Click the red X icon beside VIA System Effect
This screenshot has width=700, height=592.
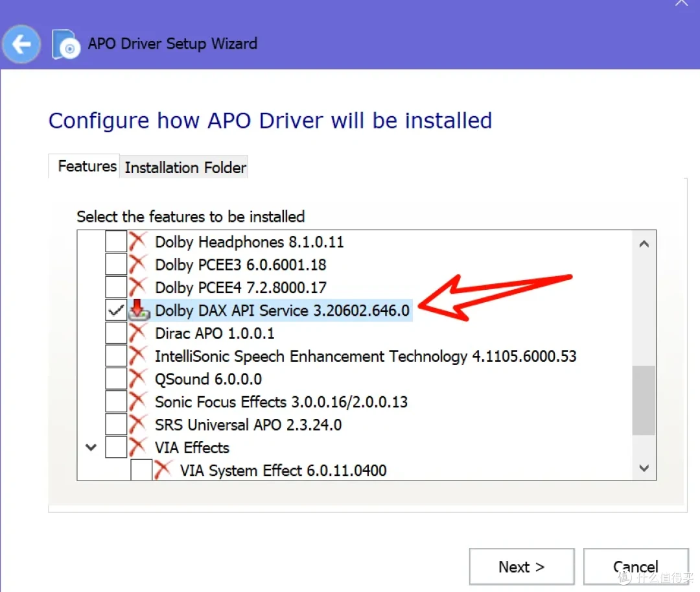tap(163, 469)
